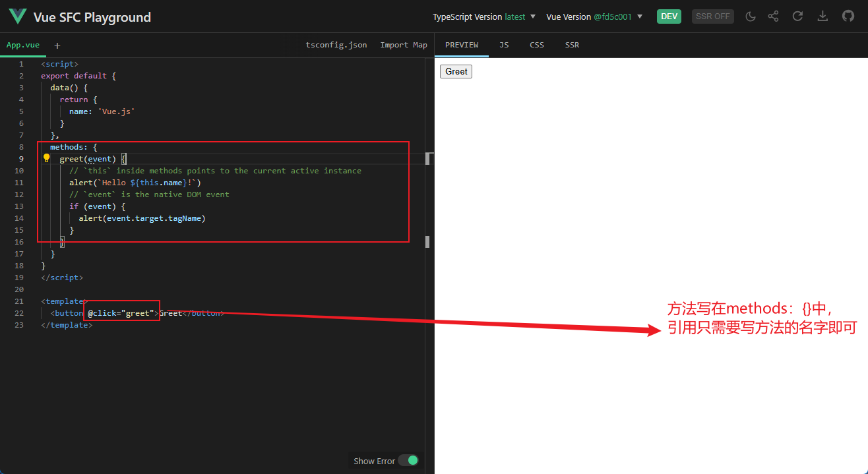868x474 pixels.
Task: Click the Vue logo icon
Action: pyautogui.click(x=17, y=16)
